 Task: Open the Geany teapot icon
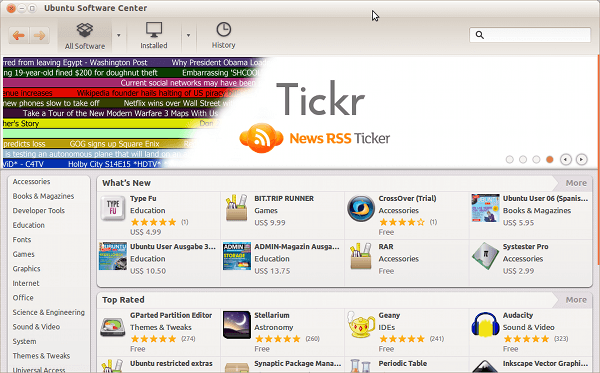(361, 325)
